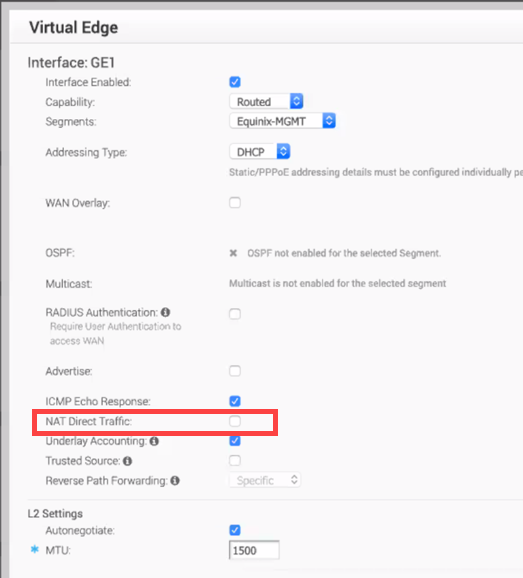Click the RADIUS Authentication info icon
The height and width of the screenshot is (578, 523).
pyautogui.click(x=165, y=312)
